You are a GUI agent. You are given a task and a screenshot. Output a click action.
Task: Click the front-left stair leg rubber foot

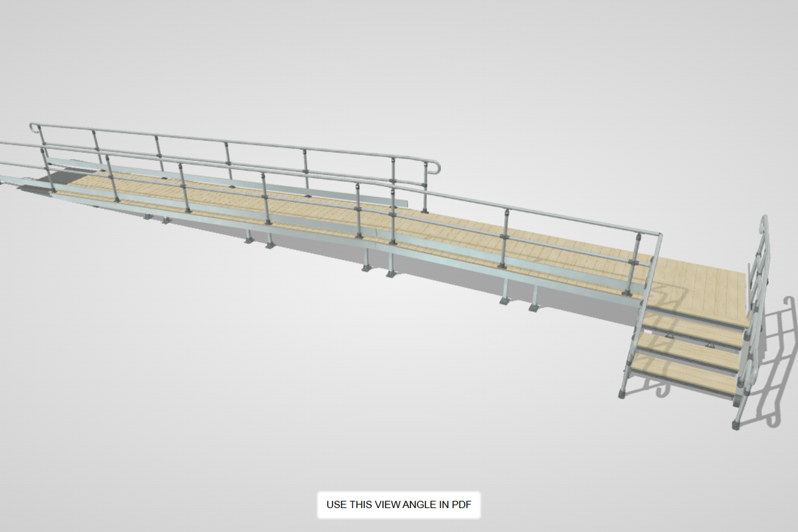(x=622, y=394)
